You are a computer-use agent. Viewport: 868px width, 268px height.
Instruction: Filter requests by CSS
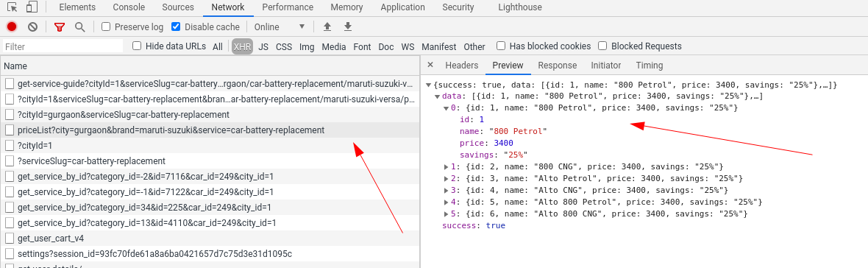284,47
